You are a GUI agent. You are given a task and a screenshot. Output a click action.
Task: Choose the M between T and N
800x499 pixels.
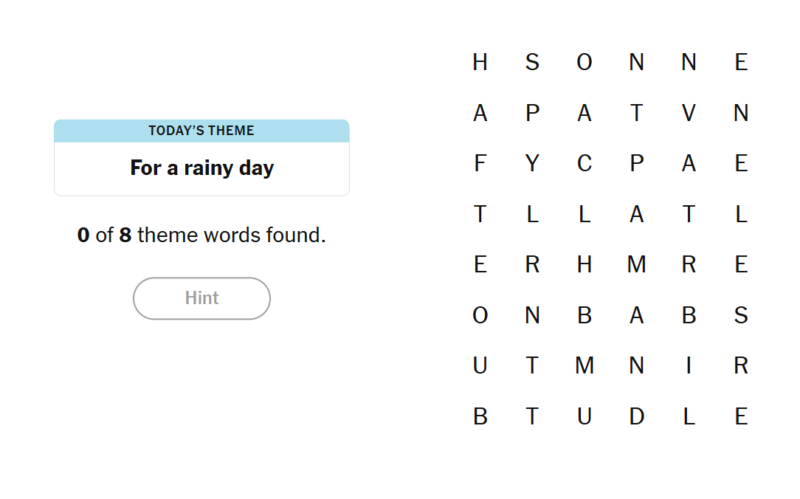point(584,366)
